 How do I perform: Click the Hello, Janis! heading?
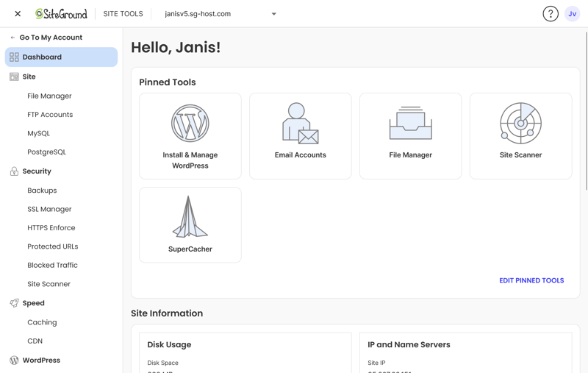tap(176, 47)
